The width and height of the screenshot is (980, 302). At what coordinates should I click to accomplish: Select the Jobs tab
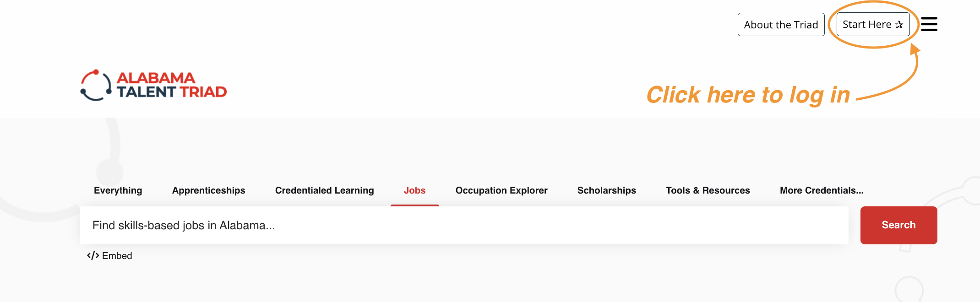[415, 190]
